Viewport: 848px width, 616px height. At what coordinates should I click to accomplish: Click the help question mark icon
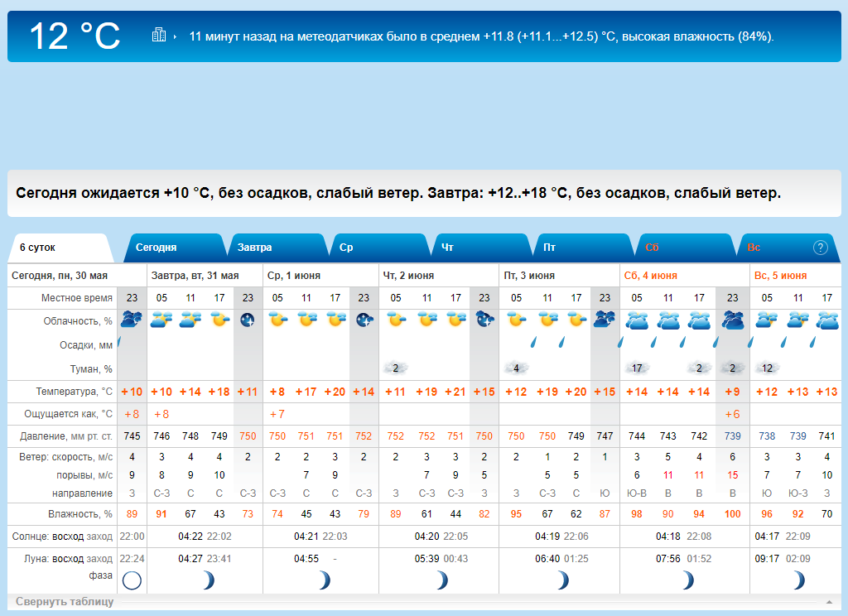point(820,248)
